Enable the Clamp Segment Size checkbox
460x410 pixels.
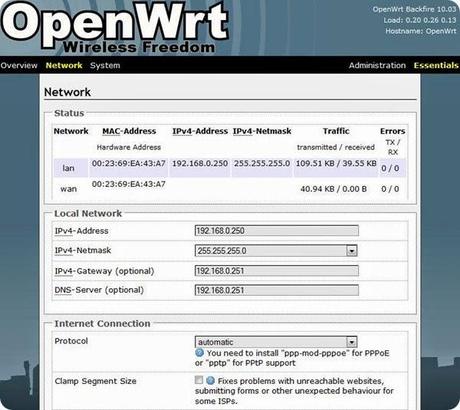click(199, 380)
